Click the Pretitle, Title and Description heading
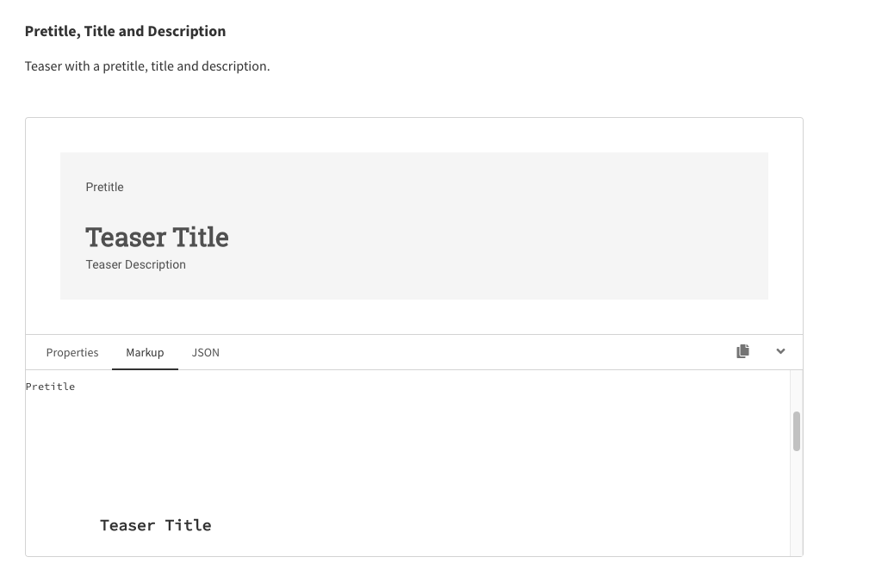888x588 pixels. [125, 31]
